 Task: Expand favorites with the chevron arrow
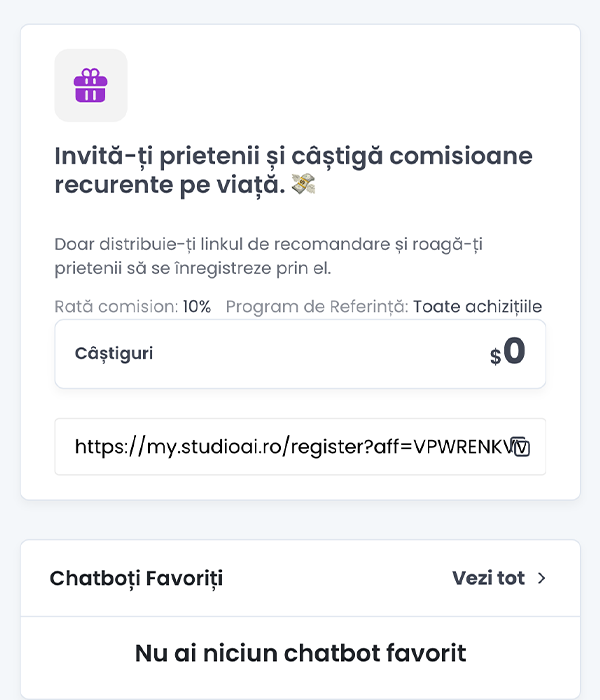pyautogui.click(x=542, y=578)
